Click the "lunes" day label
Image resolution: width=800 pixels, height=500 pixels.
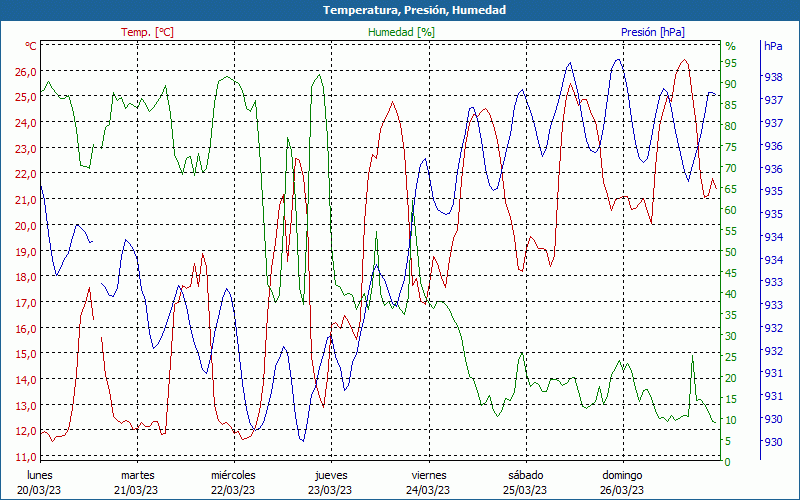click(40, 475)
